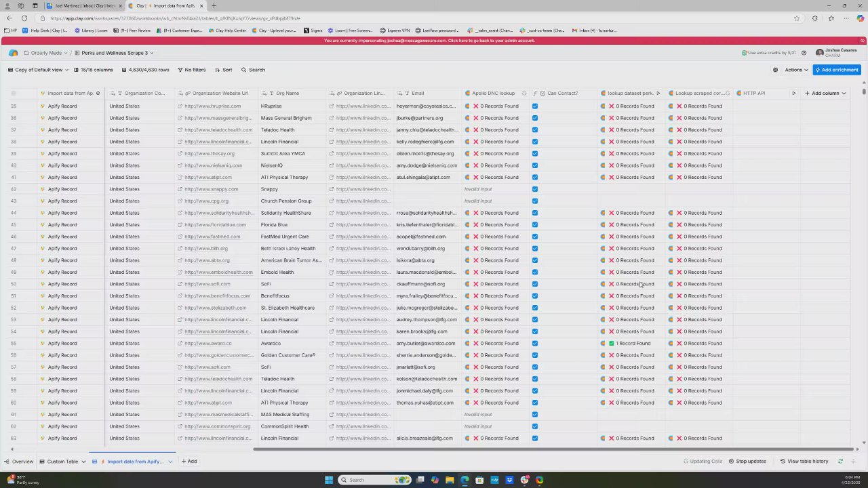Click the vertical scrollbar thumb at right edge
This screenshot has height=488, width=868.
coord(864,91)
